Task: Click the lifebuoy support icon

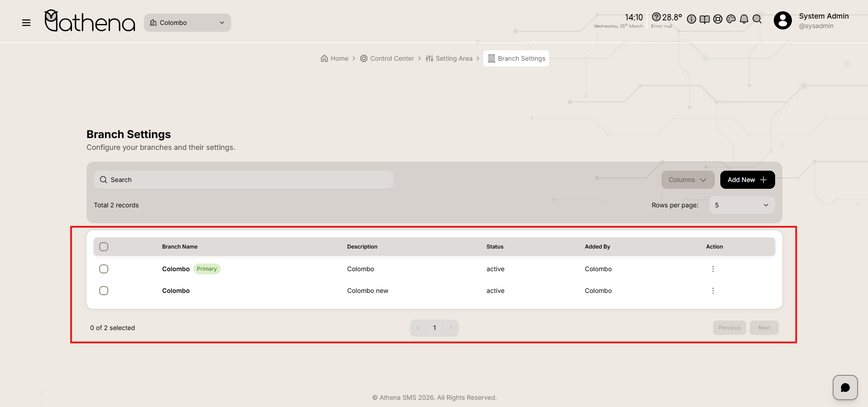Action: (x=718, y=19)
